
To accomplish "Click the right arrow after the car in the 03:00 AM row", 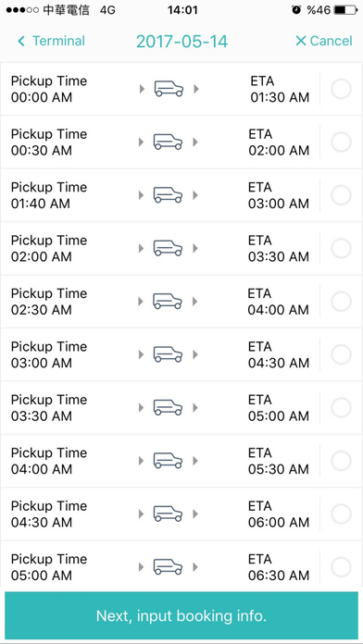I will tap(195, 354).
